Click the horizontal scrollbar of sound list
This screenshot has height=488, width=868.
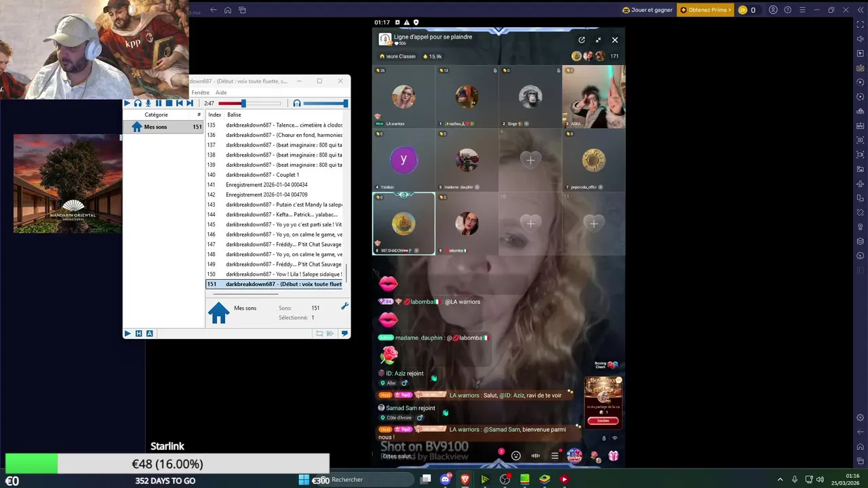point(245,294)
